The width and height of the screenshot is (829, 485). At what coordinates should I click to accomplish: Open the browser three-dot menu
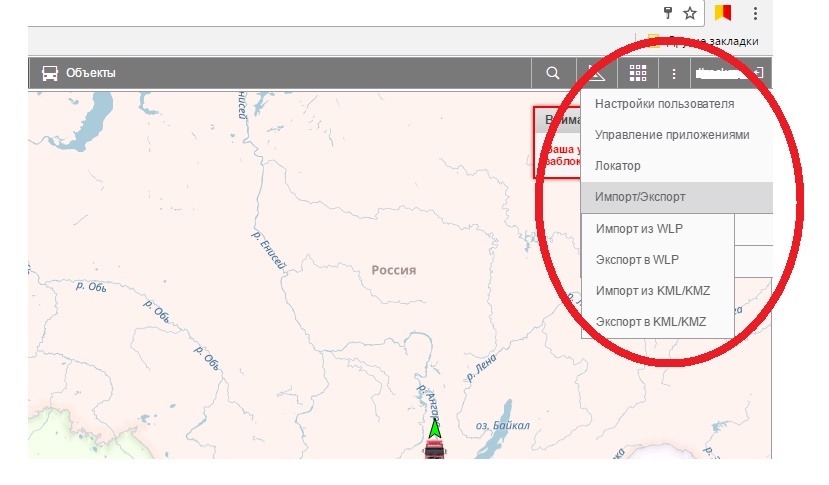click(x=756, y=13)
